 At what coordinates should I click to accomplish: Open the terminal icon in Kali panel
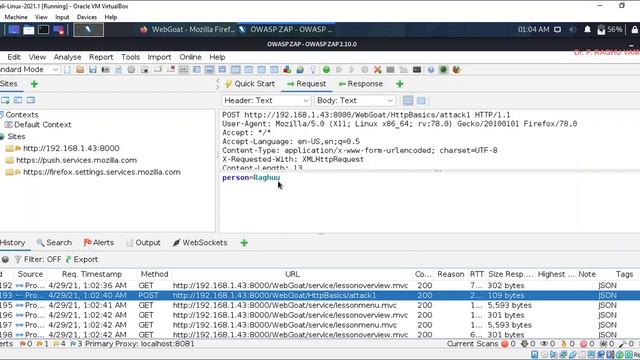43,29
